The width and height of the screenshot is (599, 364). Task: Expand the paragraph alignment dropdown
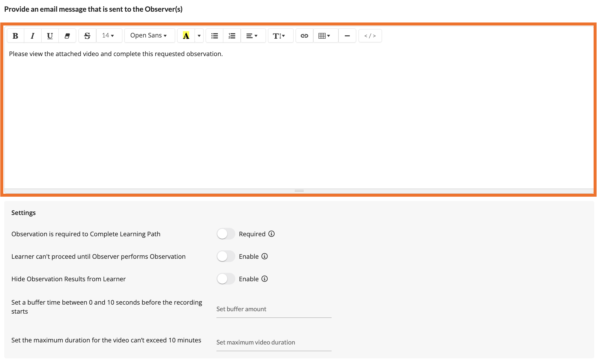click(x=252, y=36)
